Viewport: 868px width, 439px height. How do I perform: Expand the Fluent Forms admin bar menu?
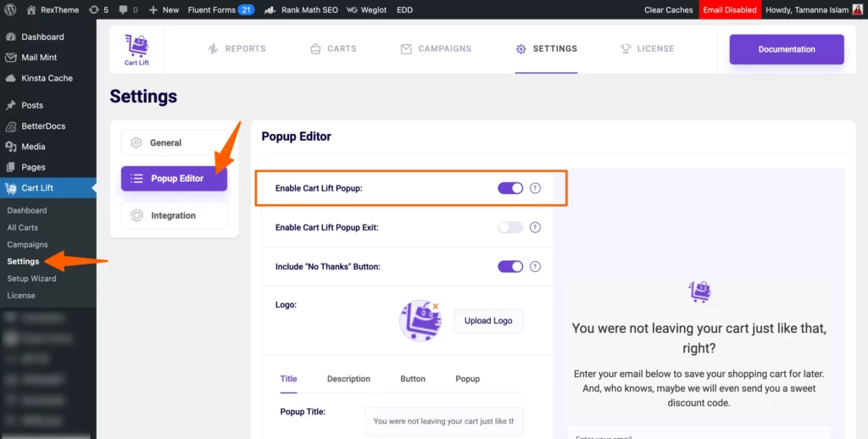click(221, 10)
